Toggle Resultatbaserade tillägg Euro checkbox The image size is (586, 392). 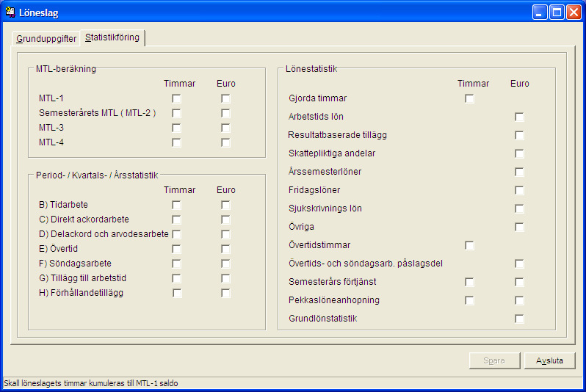519,135
